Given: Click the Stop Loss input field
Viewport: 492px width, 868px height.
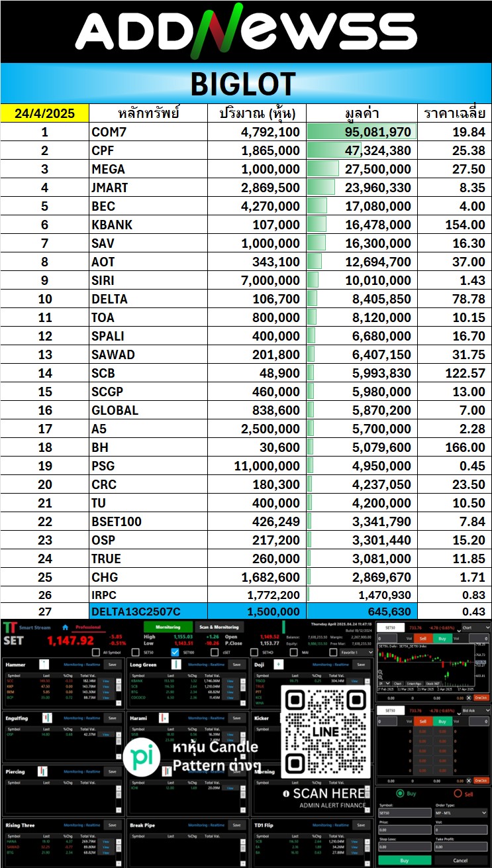Looking at the screenshot, I should point(405,847).
